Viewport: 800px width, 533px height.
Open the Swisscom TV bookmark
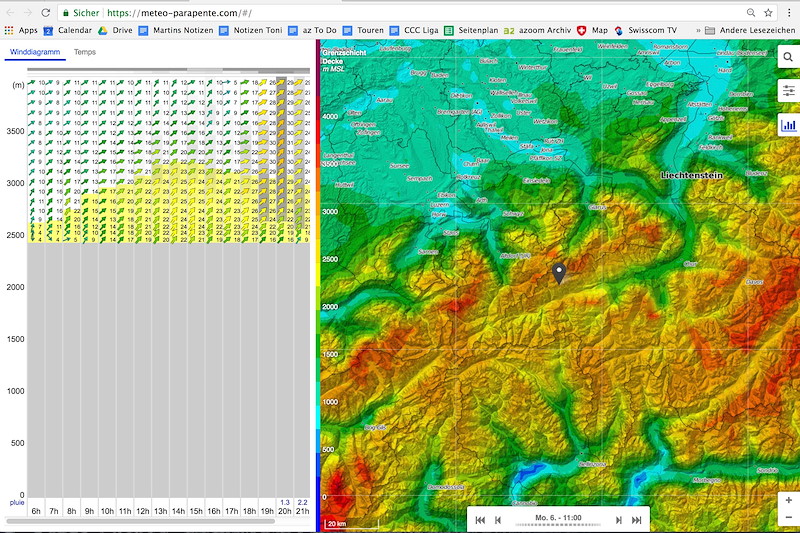[x=646, y=31]
